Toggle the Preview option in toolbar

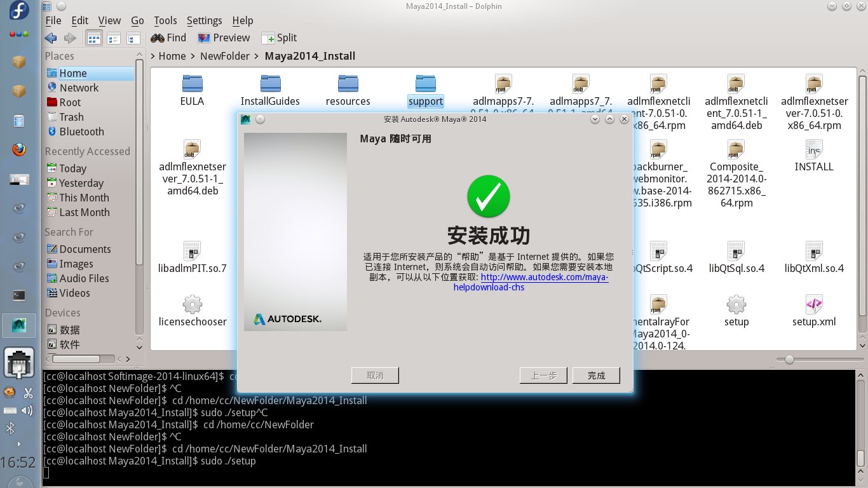coord(223,38)
